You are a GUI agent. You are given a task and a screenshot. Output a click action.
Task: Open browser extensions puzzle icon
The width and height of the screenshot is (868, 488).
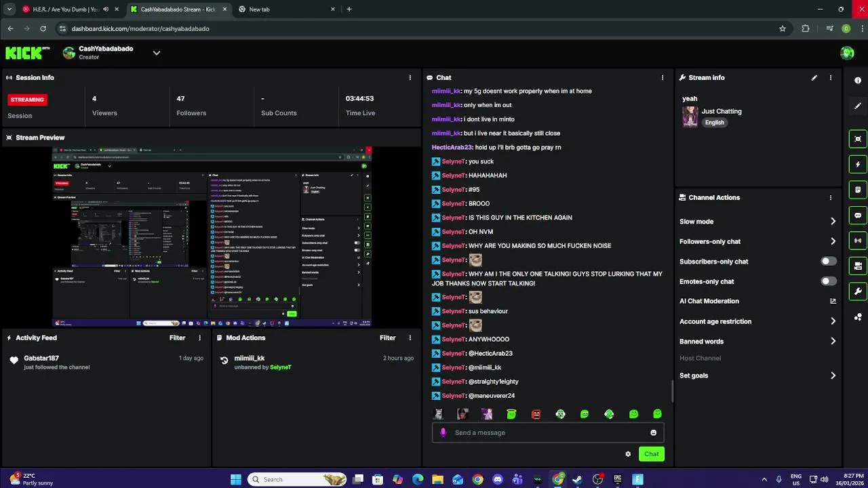(806, 28)
